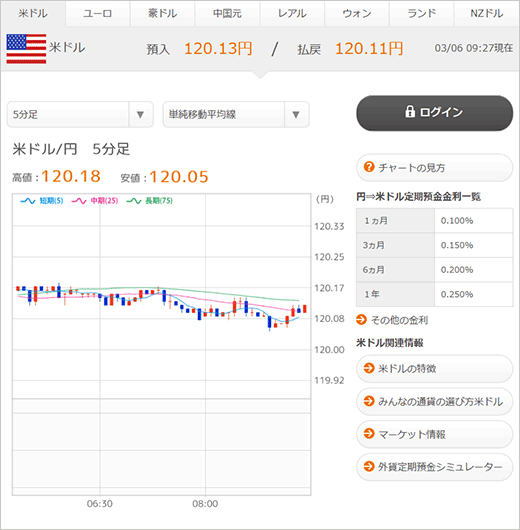Click the arrow icon on マーケット情報 button
The image size is (520, 530).
point(369,434)
